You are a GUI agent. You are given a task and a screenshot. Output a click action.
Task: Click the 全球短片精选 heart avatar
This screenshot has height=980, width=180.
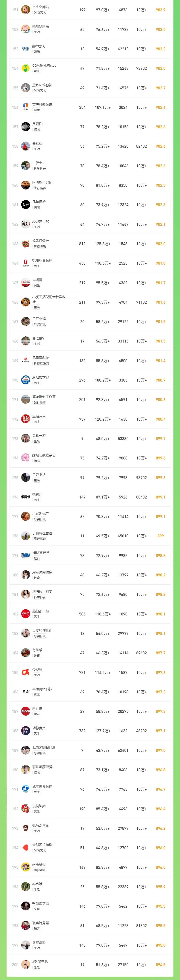26,848
